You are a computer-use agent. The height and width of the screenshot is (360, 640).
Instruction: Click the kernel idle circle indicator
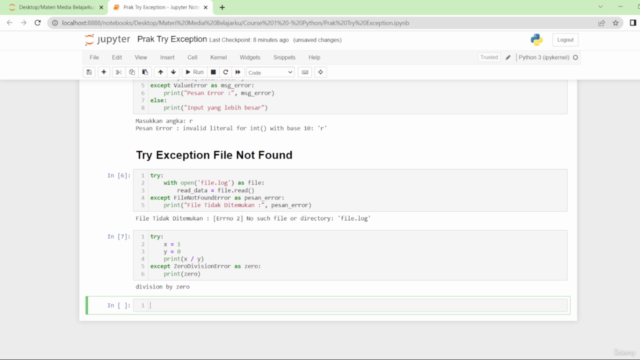coord(576,58)
